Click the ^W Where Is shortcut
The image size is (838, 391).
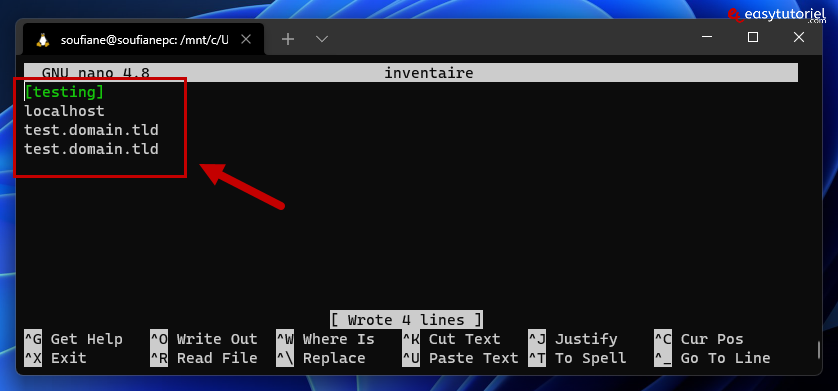325,339
